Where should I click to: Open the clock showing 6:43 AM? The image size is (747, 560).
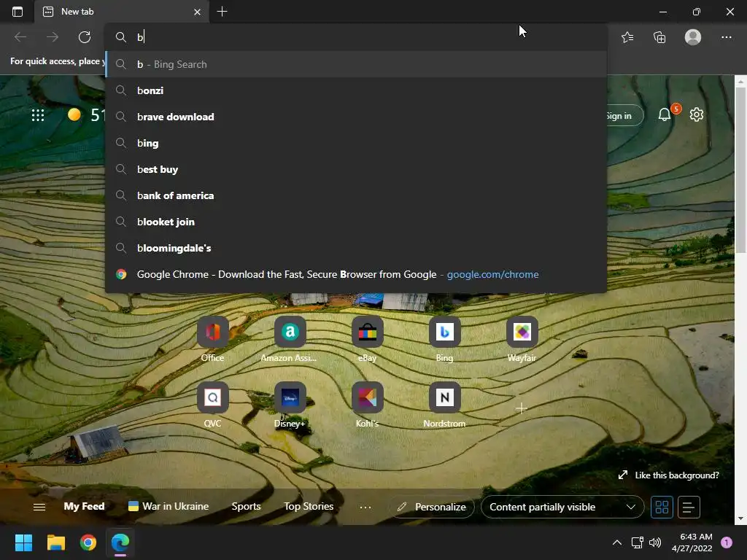(692, 542)
